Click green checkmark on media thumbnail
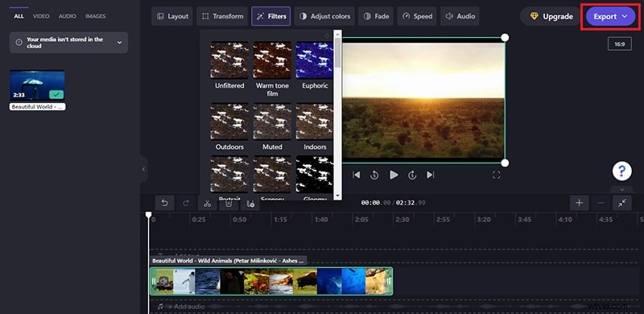The height and width of the screenshot is (314, 644). (x=56, y=94)
